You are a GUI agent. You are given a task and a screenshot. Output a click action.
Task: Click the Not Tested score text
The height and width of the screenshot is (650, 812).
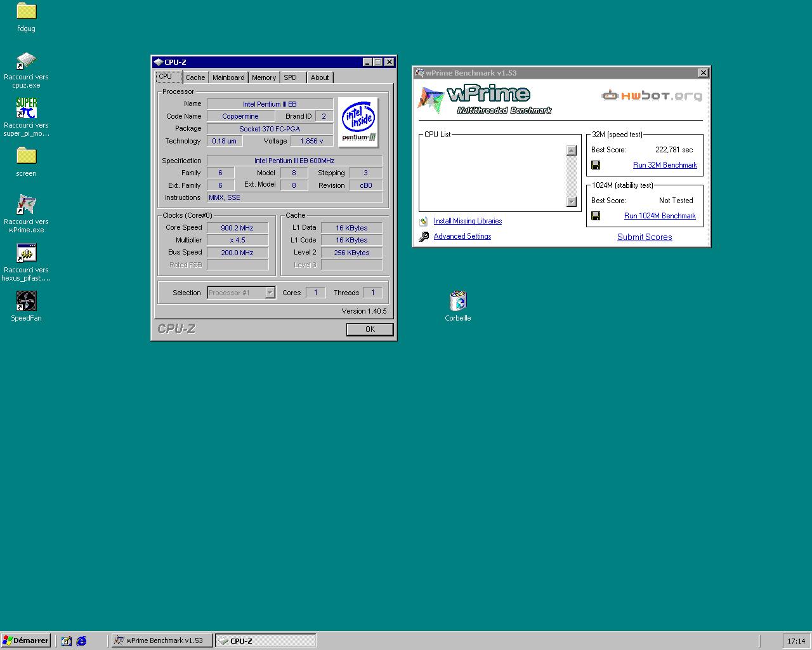[x=676, y=201]
